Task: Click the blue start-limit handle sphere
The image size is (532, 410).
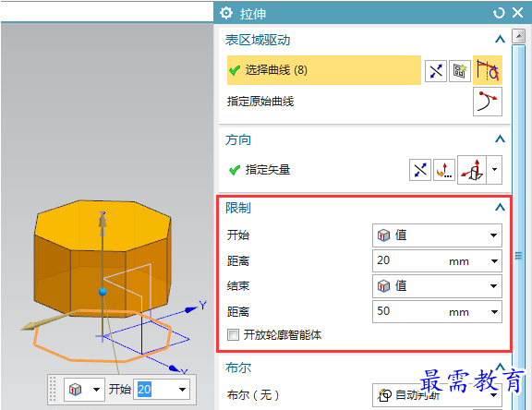Action: coord(103,292)
